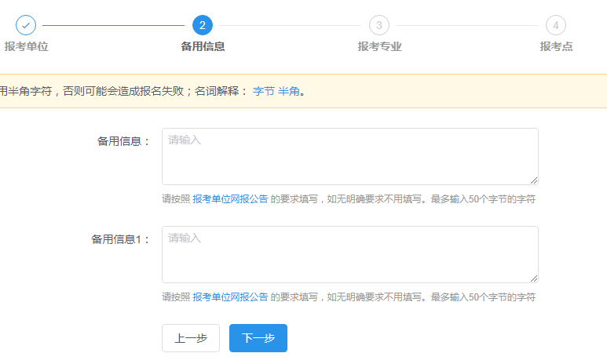Select the 报考专业 step label
Screen dimensions: 607x364
click(379, 46)
